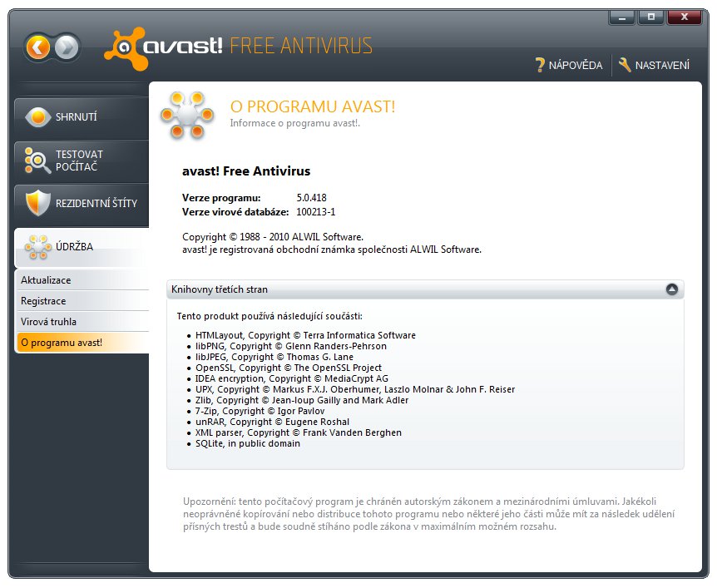Click the Údržba maintenance icon
Screen dimensions: 717x588
38,247
